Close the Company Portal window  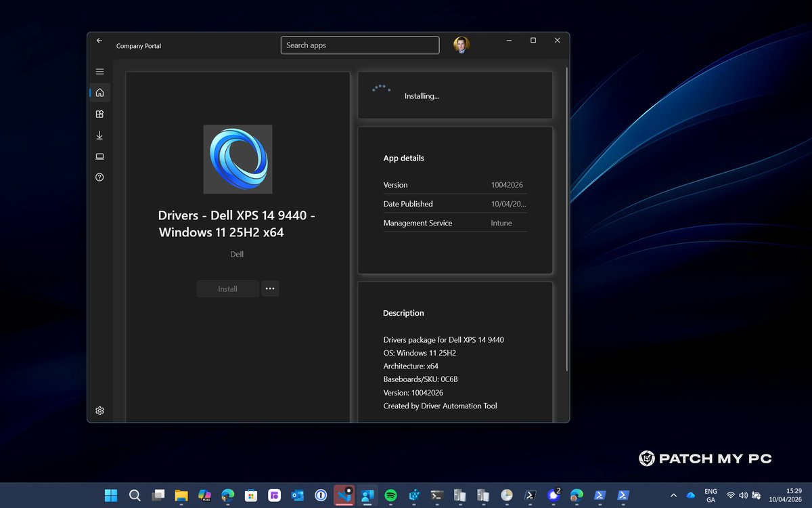[558, 41]
